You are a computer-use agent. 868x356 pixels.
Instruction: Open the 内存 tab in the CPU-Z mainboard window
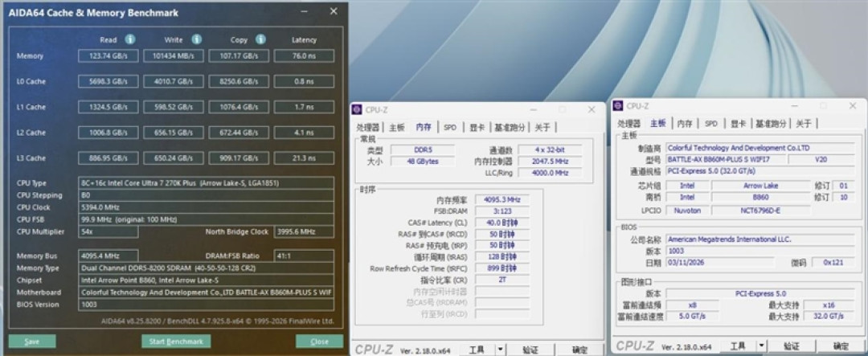685,124
